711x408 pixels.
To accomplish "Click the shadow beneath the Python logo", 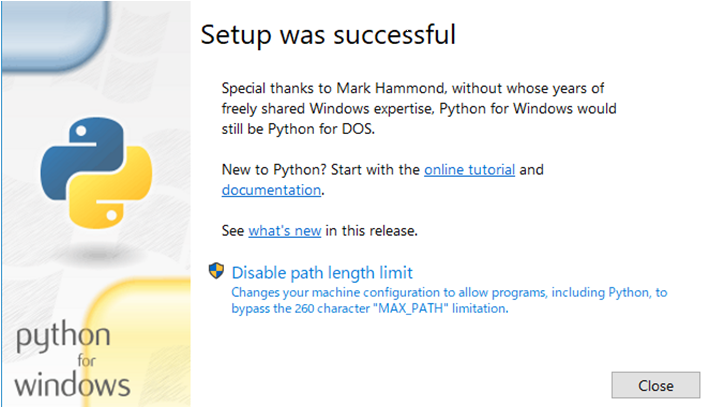I will [96, 254].
